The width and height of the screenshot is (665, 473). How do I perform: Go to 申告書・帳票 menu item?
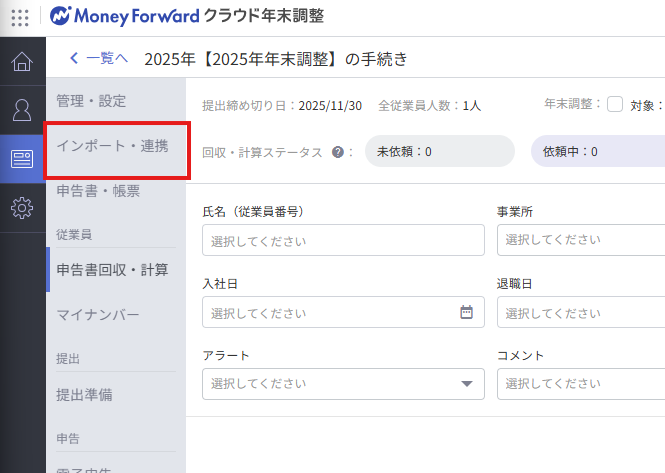coord(98,191)
